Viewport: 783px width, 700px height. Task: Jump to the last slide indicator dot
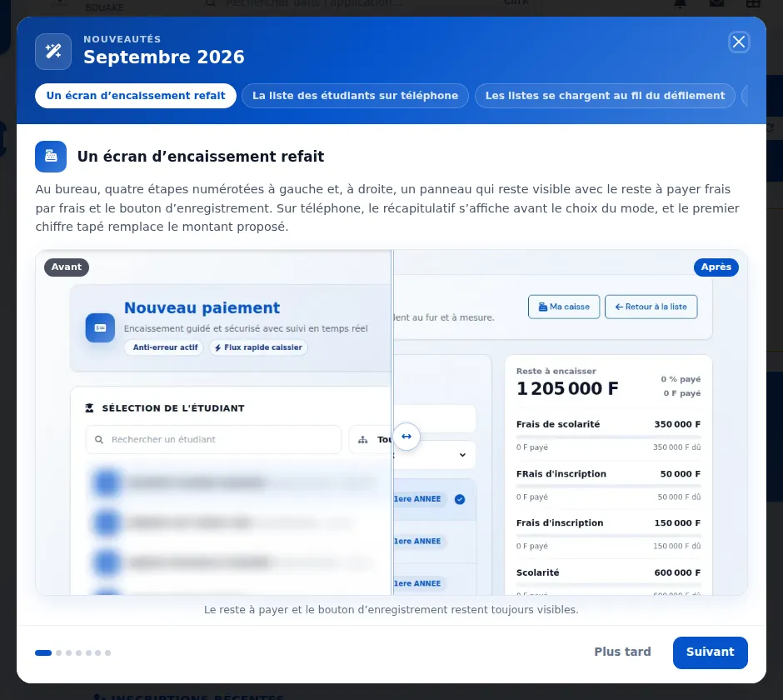107,653
